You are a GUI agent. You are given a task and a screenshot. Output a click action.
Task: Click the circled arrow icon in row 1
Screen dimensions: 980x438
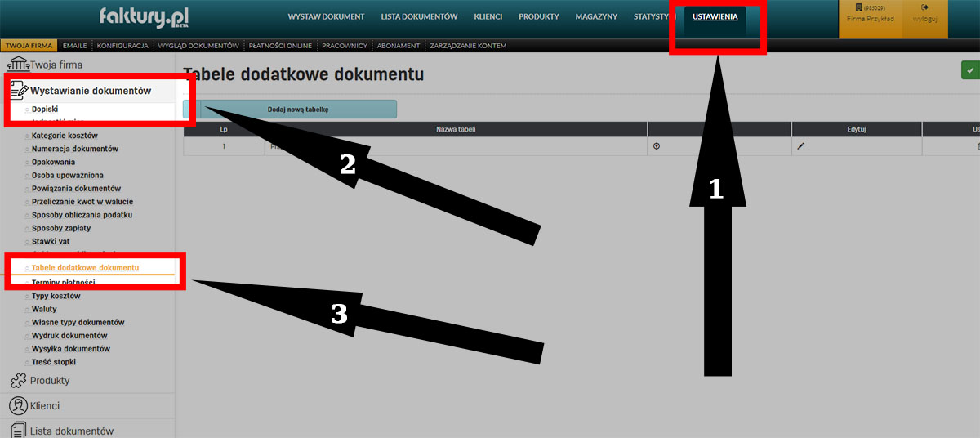pos(657,146)
